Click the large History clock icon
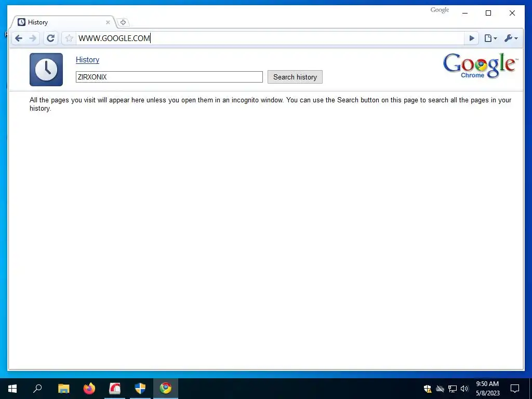Image resolution: width=532 pixels, height=399 pixels. pos(46,70)
